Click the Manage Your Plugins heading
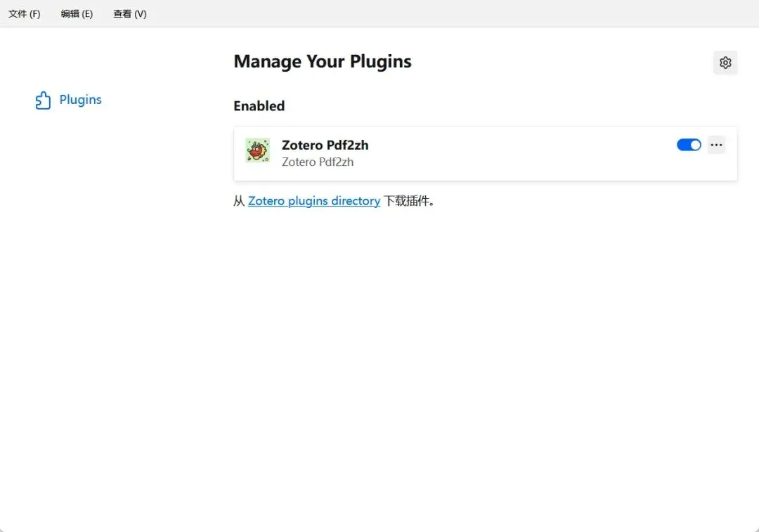The width and height of the screenshot is (759, 532). (323, 62)
